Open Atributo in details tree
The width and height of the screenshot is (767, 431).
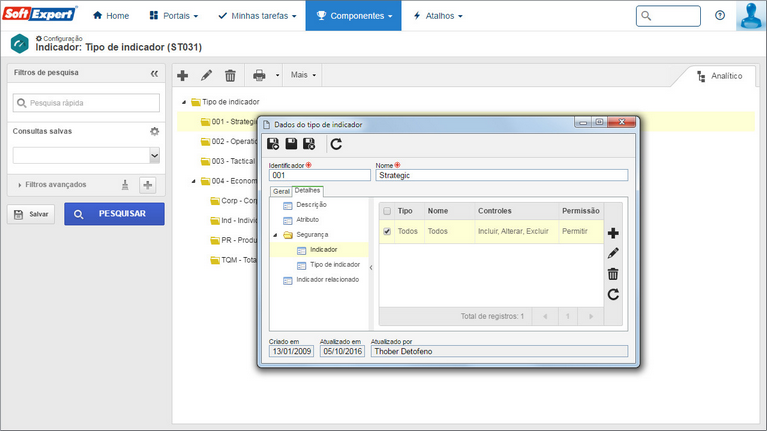307,220
